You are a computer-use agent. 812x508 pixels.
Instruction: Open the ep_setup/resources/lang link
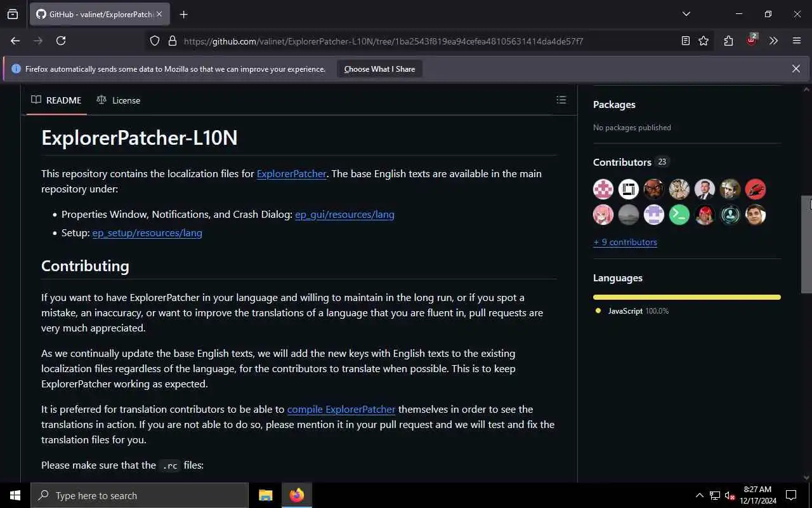147,232
